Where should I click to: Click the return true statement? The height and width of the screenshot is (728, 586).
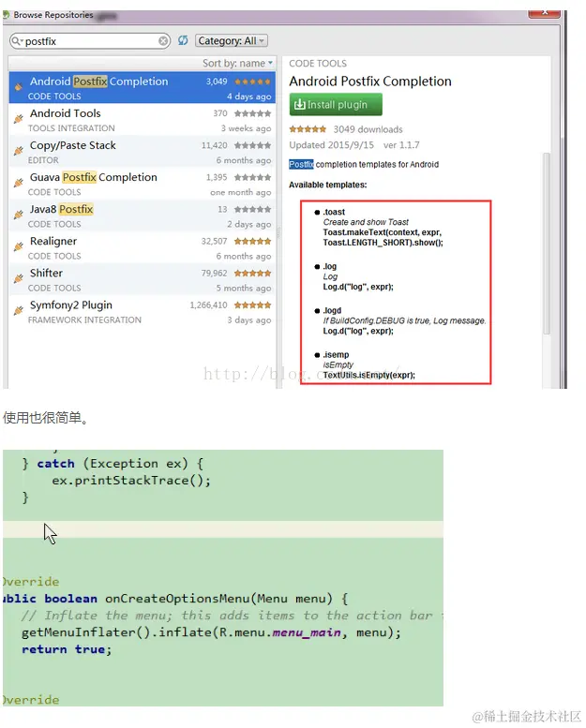(67, 649)
